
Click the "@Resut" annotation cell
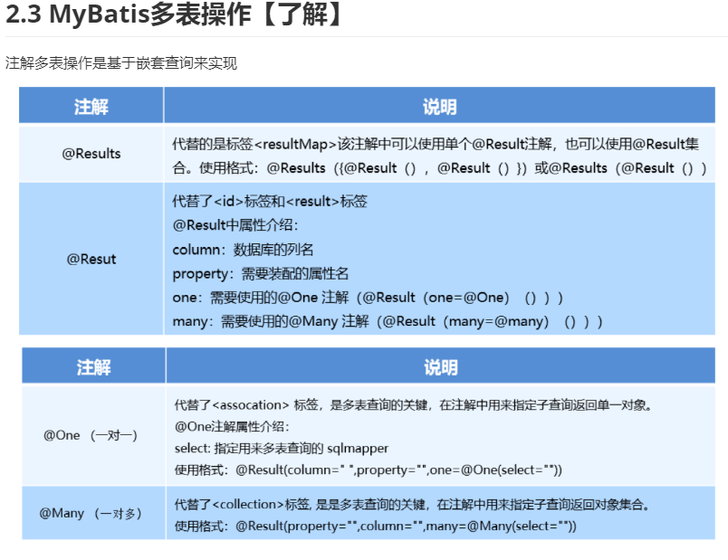91,259
